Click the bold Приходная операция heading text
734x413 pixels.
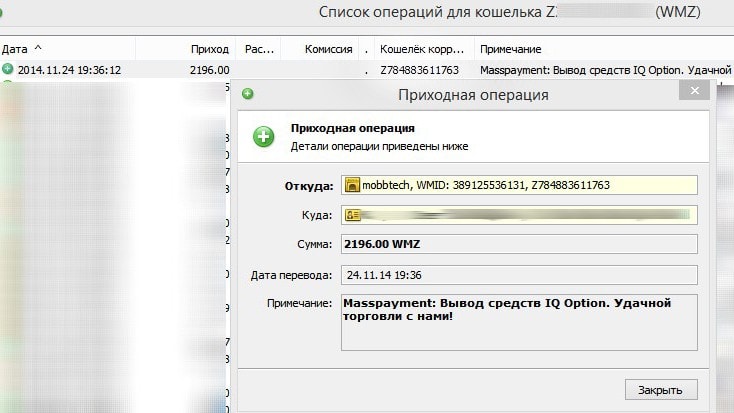click(352, 128)
